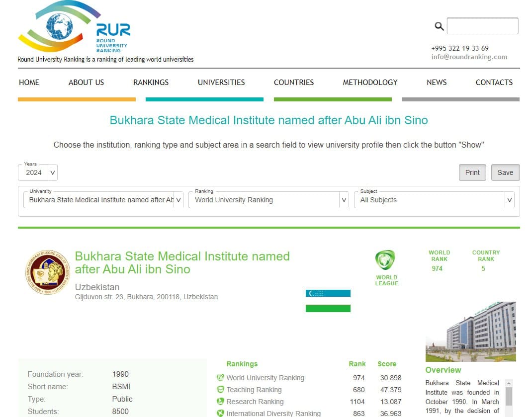This screenshot has width=532, height=417.
Task: Open the Countries menu item
Action: pyautogui.click(x=294, y=83)
